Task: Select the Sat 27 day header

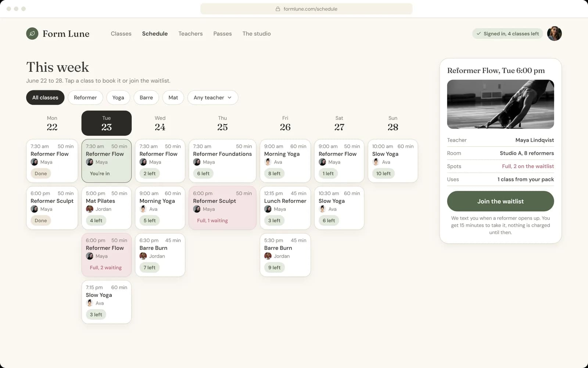Action: [339, 123]
